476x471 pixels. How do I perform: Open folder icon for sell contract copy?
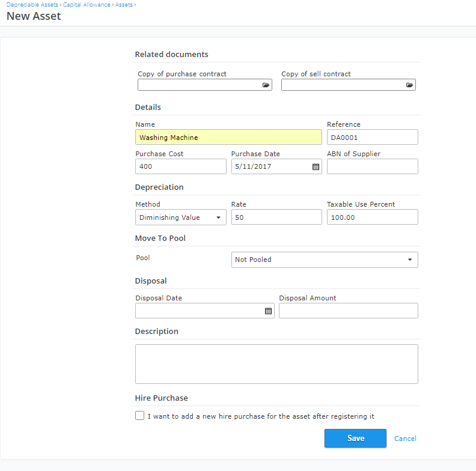point(409,85)
